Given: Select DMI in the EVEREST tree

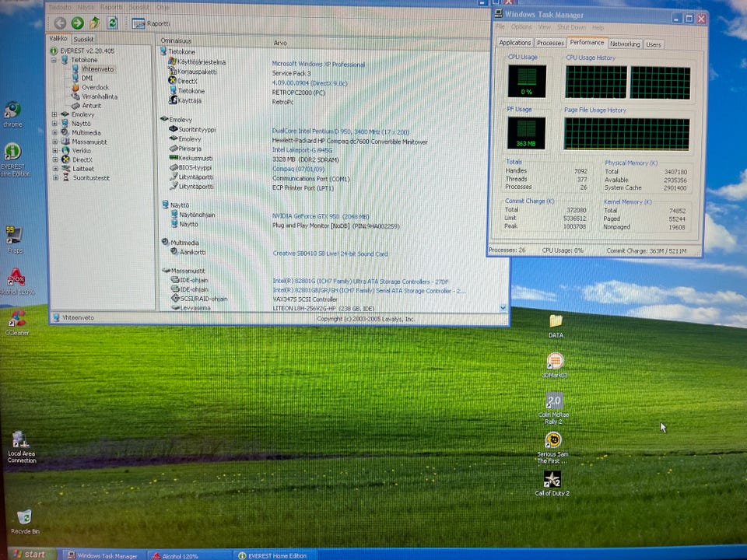Looking at the screenshot, I should [x=87, y=78].
